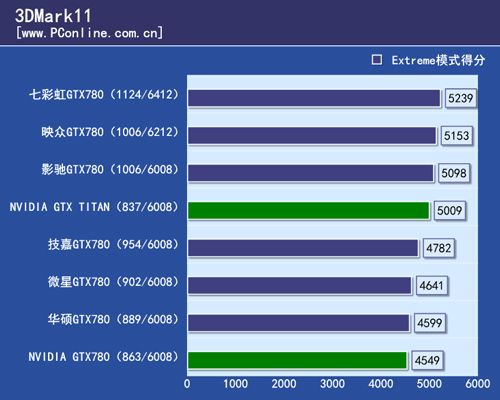Viewport: 500px width, 400px height.
Task: Click the 4782 score value box
Action: tap(438, 248)
